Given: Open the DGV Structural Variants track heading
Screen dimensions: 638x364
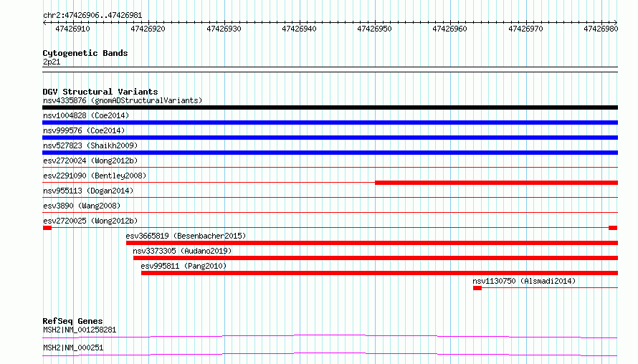Looking at the screenshot, I should pos(100,92).
